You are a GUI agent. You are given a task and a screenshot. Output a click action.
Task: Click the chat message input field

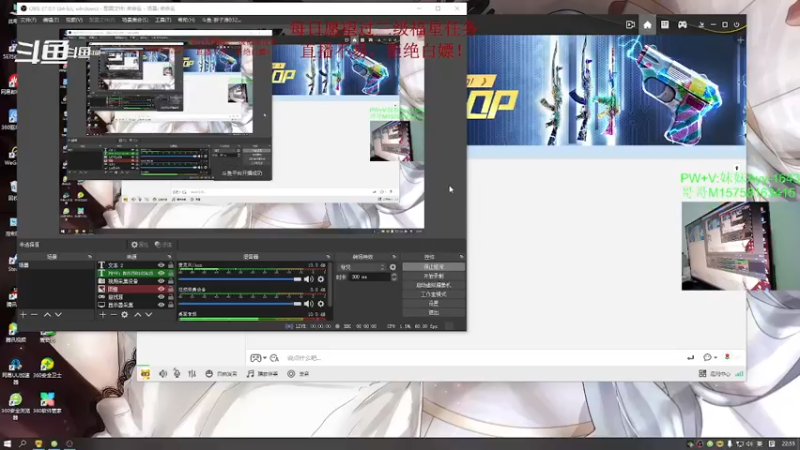pyautogui.click(x=480, y=358)
